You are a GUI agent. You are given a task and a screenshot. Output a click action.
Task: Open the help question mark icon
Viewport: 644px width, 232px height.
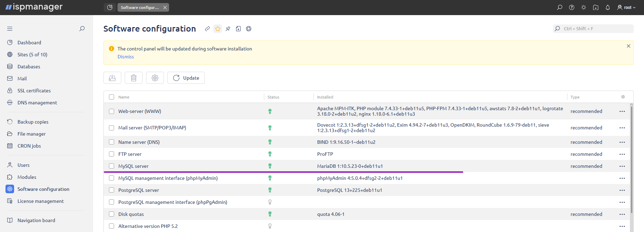[x=571, y=7]
